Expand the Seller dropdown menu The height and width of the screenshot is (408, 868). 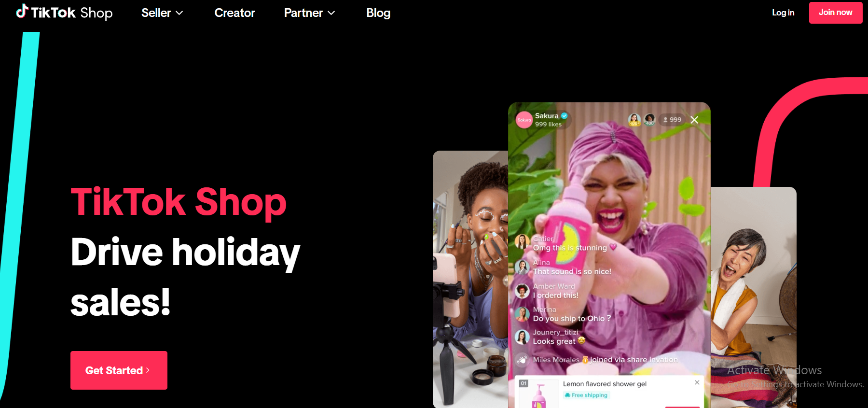click(x=162, y=13)
